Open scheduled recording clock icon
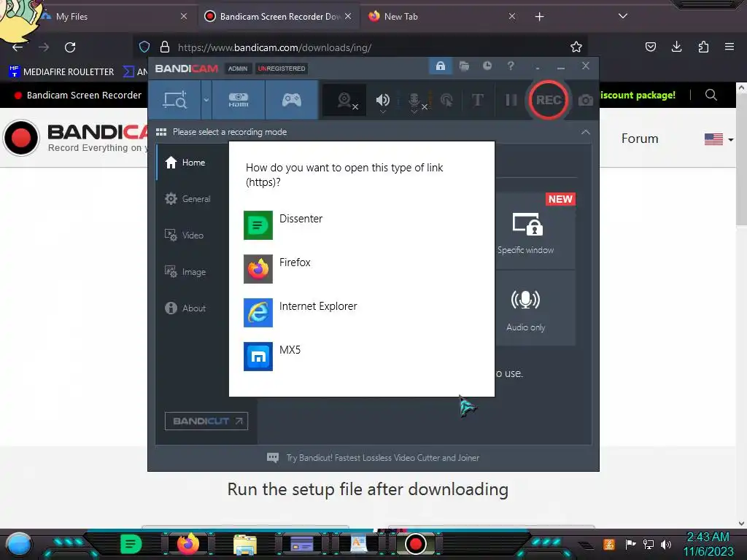 click(x=487, y=66)
